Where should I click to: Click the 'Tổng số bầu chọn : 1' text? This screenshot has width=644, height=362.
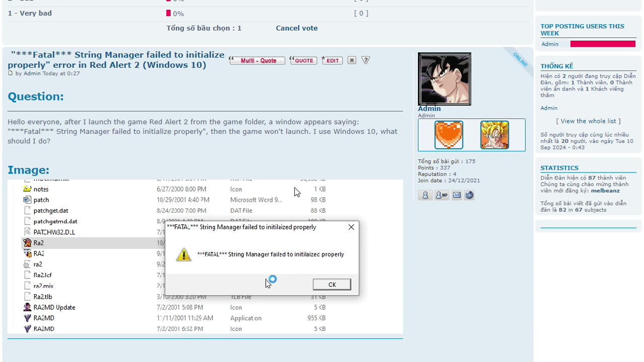coord(204,28)
